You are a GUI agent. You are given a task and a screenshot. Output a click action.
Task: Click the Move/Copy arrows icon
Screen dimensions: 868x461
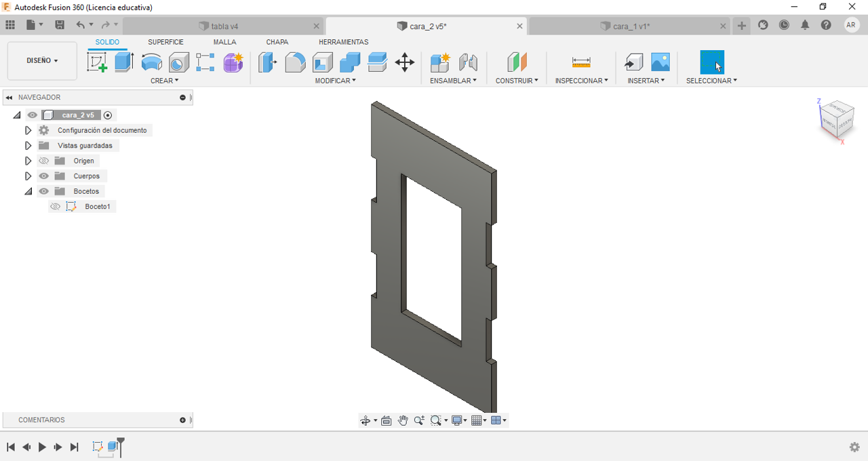405,62
